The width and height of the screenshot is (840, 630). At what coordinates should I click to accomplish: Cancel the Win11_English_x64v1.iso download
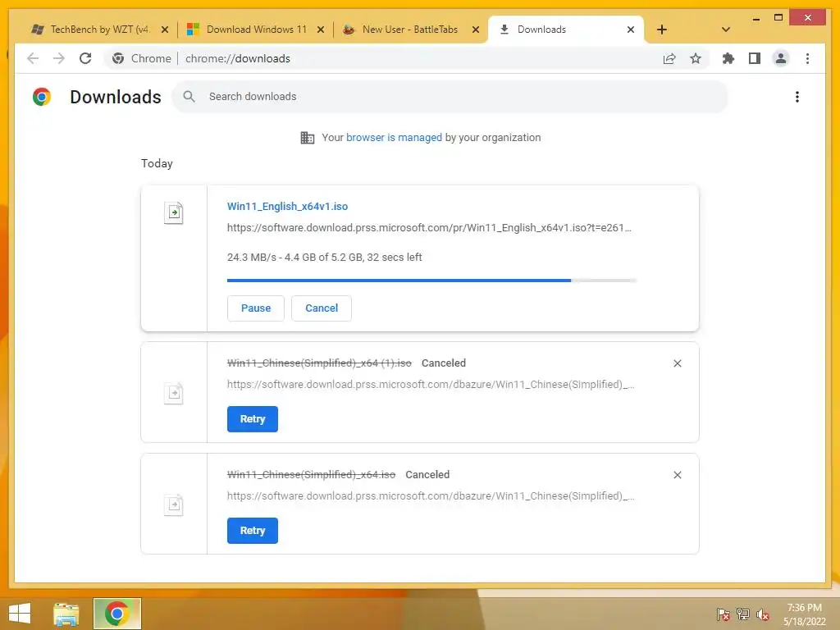(x=322, y=308)
